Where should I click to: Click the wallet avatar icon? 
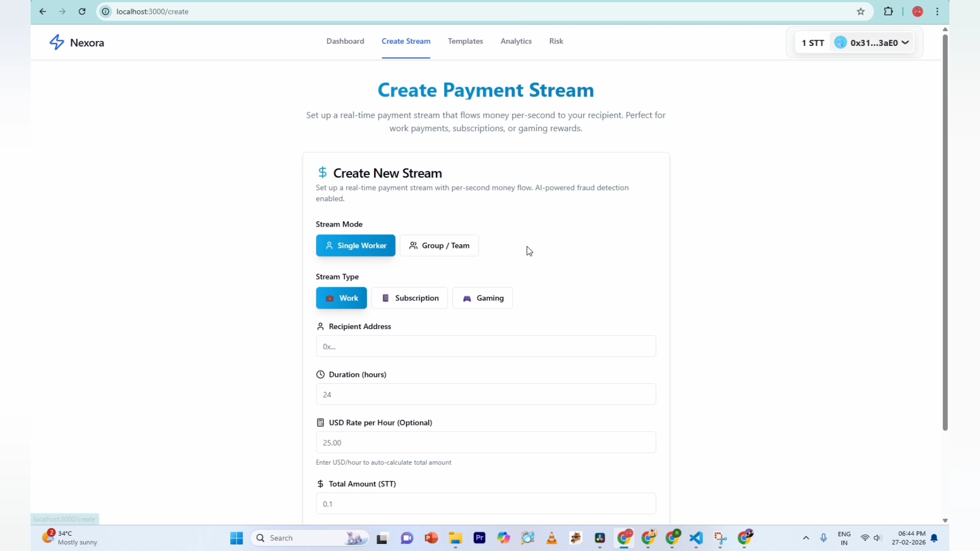point(840,43)
